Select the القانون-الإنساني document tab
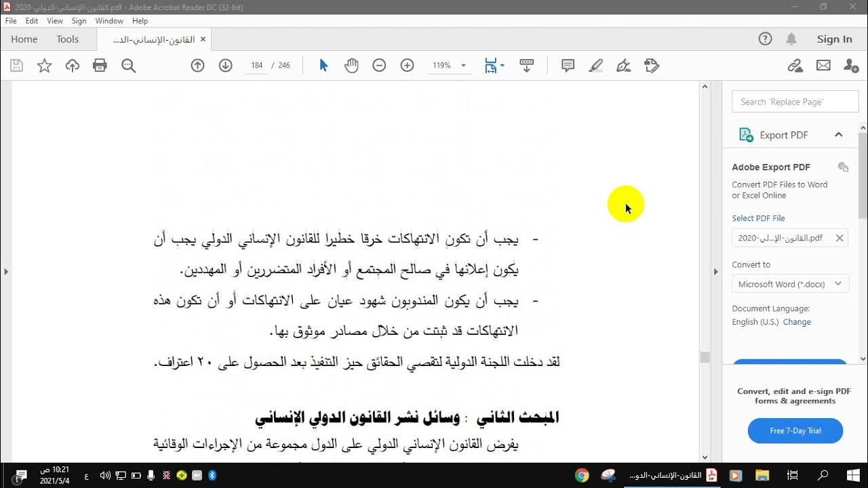Image resolution: width=868 pixels, height=488 pixels. (155, 39)
